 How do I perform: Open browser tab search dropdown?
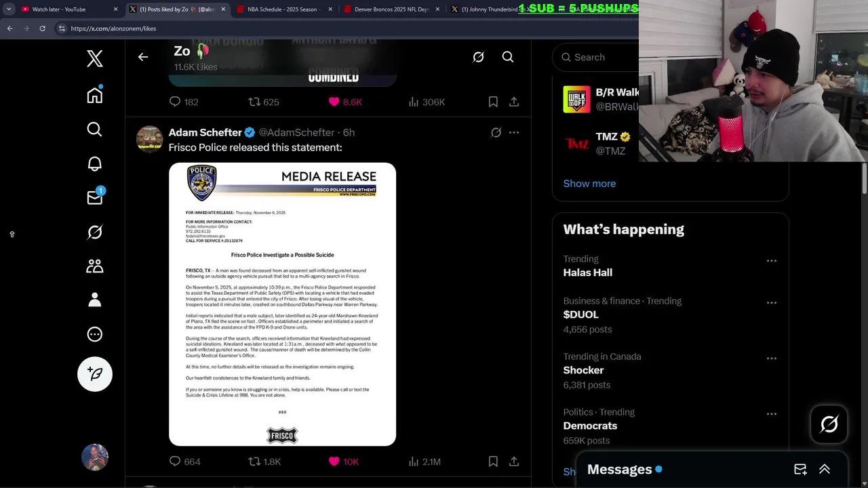(9, 9)
